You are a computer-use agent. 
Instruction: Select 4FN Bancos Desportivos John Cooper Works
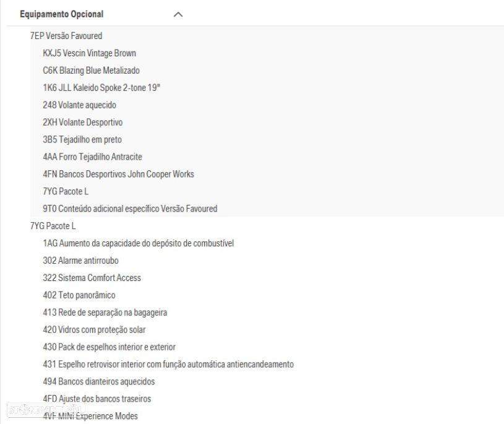pos(119,175)
